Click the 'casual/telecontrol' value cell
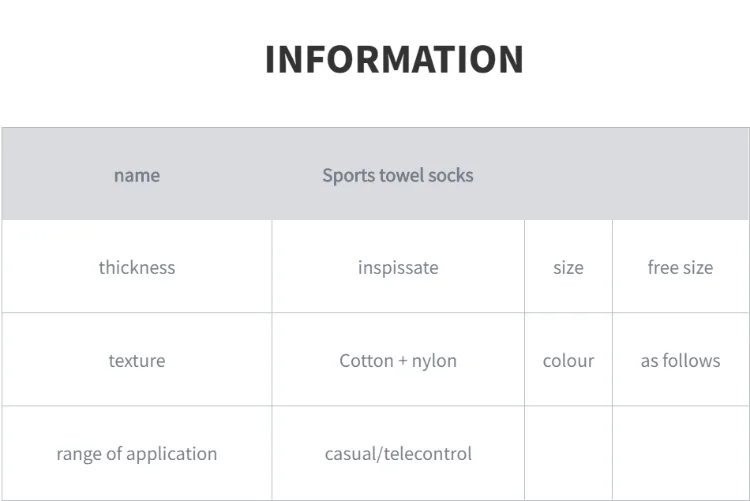 tap(398, 453)
